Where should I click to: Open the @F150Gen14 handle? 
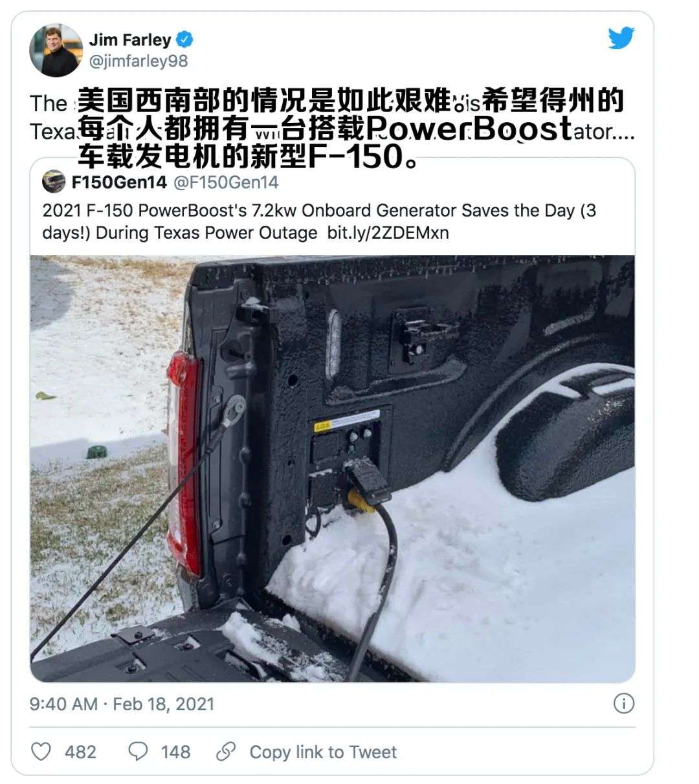226,182
